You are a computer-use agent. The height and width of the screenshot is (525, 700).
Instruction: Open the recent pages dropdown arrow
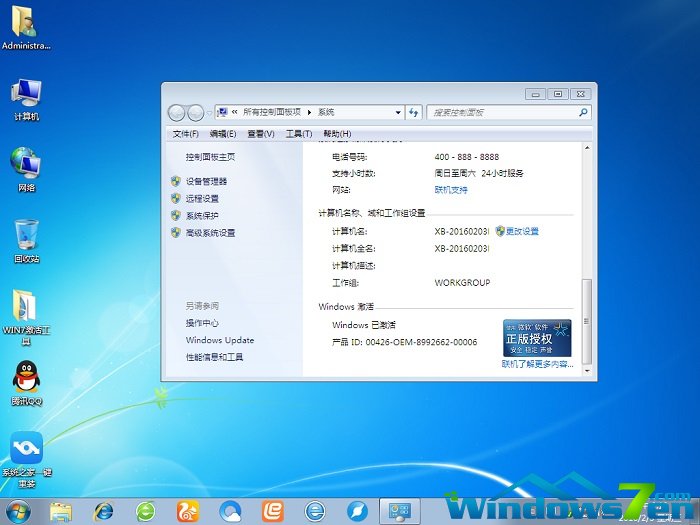(209, 113)
